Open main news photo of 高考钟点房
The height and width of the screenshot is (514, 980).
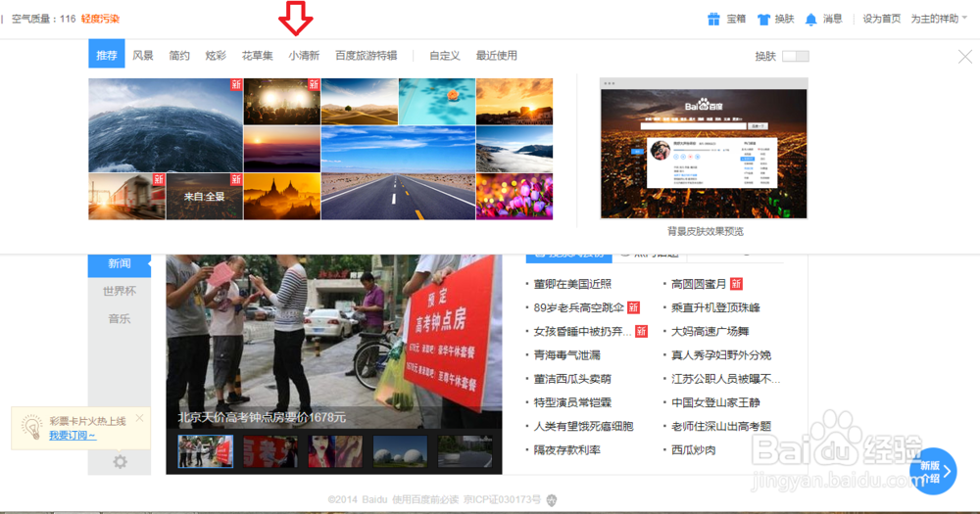334,341
